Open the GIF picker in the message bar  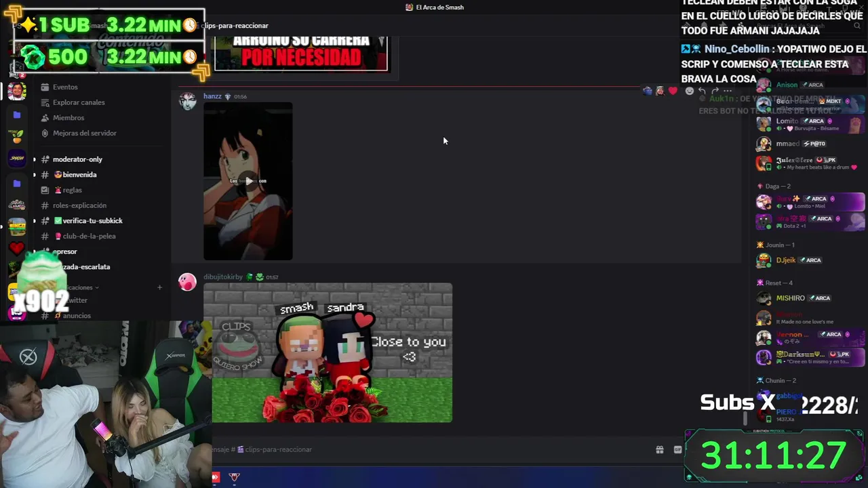pyautogui.click(x=677, y=449)
